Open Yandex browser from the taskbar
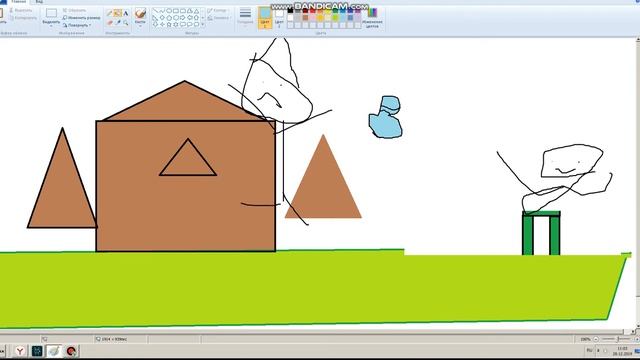640x360 pixels. pyautogui.click(x=20, y=351)
